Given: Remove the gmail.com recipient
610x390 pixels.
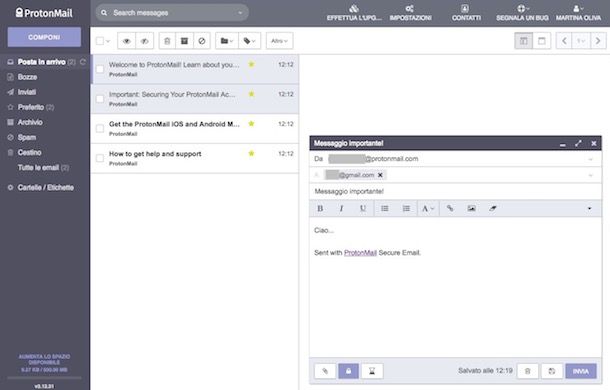Looking at the screenshot, I should [380, 175].
